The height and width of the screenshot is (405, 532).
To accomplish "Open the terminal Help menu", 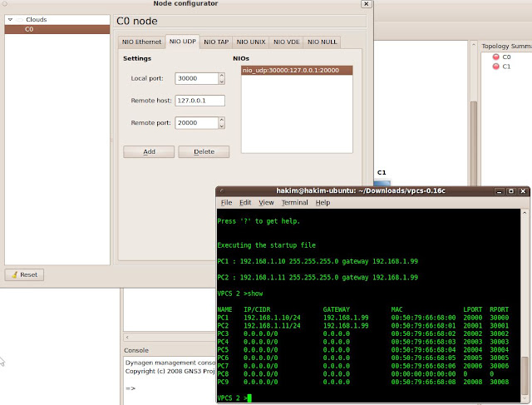I will 323,203.
